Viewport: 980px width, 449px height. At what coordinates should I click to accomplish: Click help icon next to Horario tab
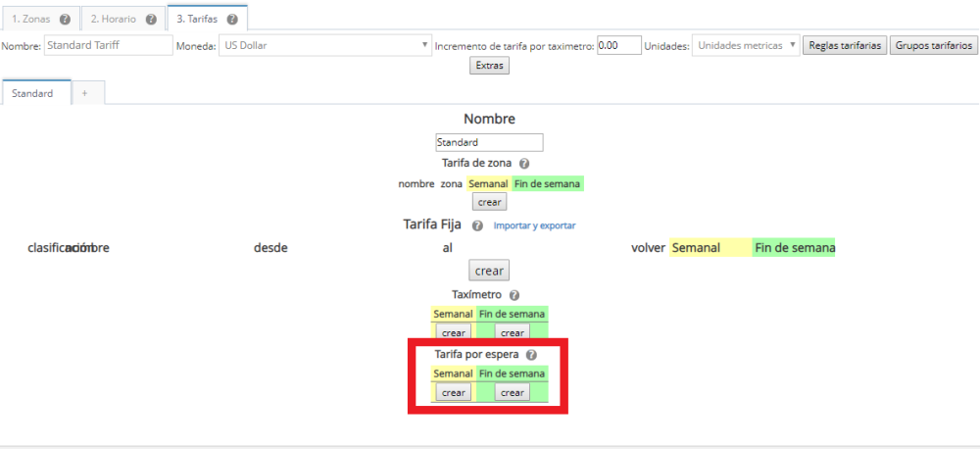click(x=150, y=19)
